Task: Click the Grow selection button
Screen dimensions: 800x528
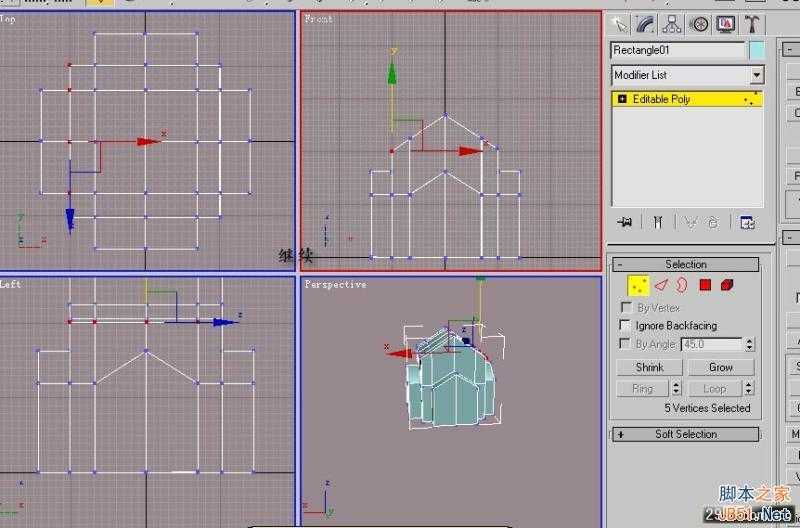Action: point(721,367)
